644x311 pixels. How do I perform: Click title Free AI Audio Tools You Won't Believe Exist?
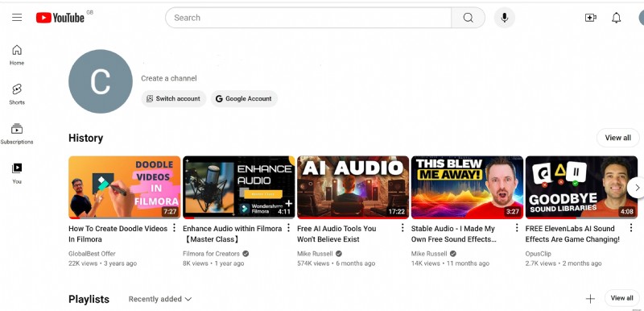point(336,234)
